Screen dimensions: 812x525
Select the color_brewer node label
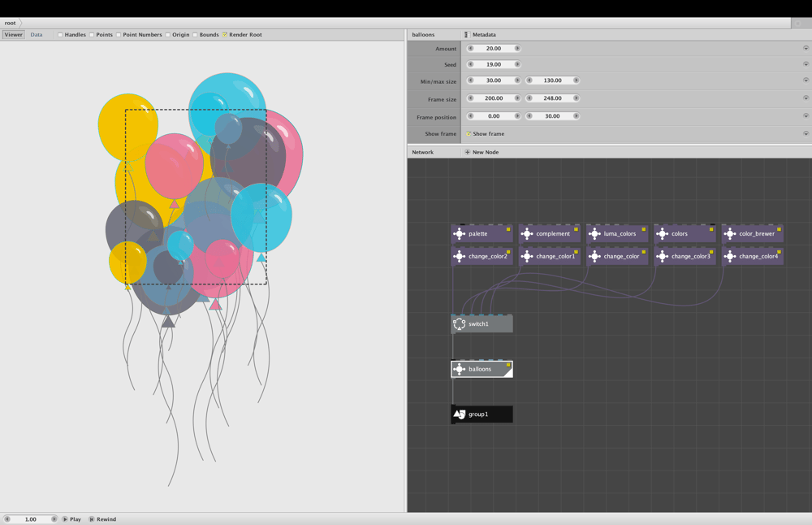pos(757,234)
